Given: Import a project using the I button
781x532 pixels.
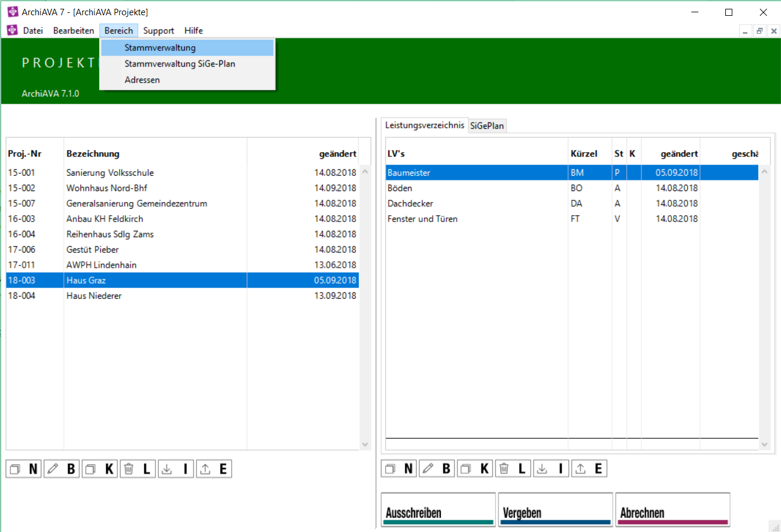Looking at the screenshot, I should [176, 469].
